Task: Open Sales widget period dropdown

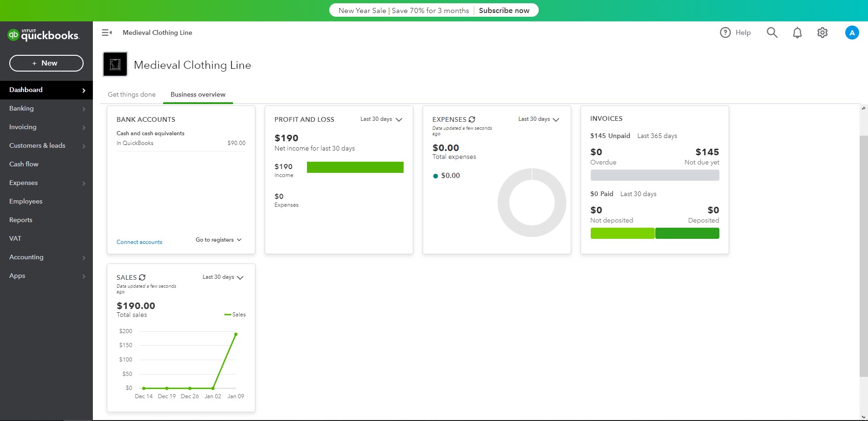Action: [x=223, y=277]
